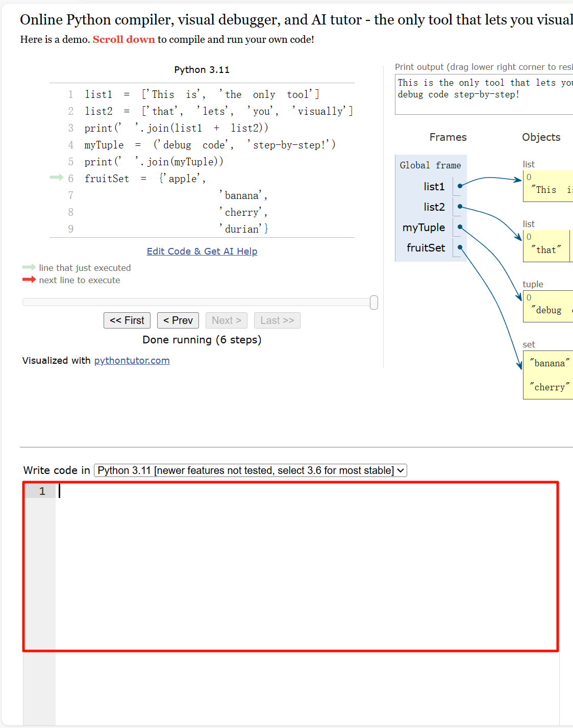Click the execution step slider handle
The height and width of the screenshot is (728, 573).
pos(374,303)
